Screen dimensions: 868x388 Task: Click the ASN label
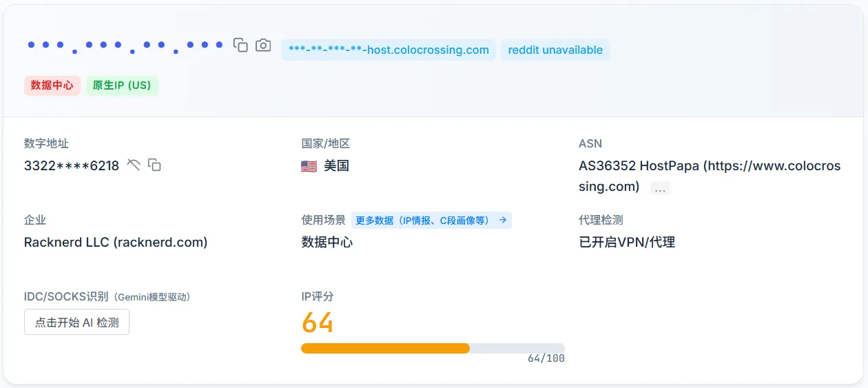(x=590, y=143)
